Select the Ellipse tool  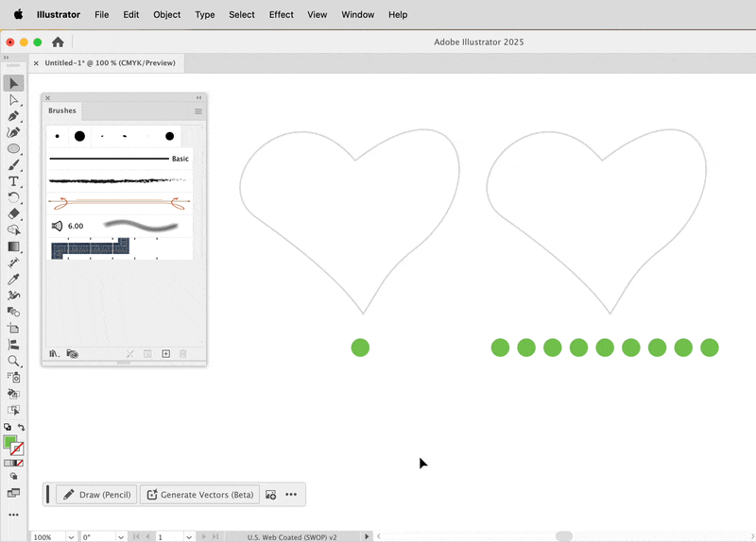[13, 149]
